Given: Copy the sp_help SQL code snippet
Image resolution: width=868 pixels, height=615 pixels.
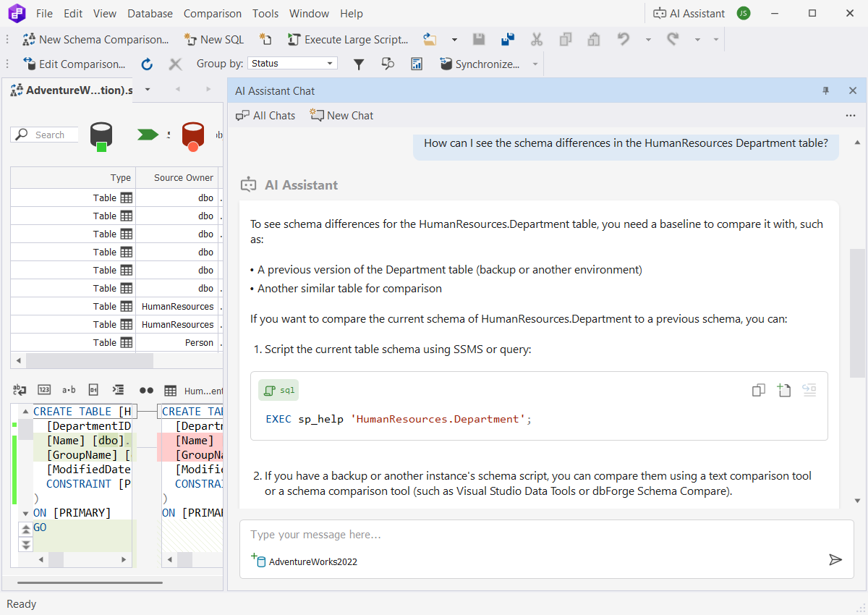Looking at the screenshot, I should [758, 390].
